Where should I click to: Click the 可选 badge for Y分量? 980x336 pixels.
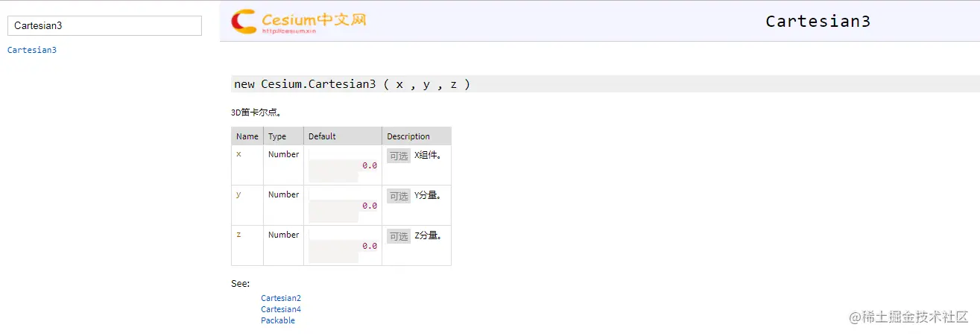[399, 196]
